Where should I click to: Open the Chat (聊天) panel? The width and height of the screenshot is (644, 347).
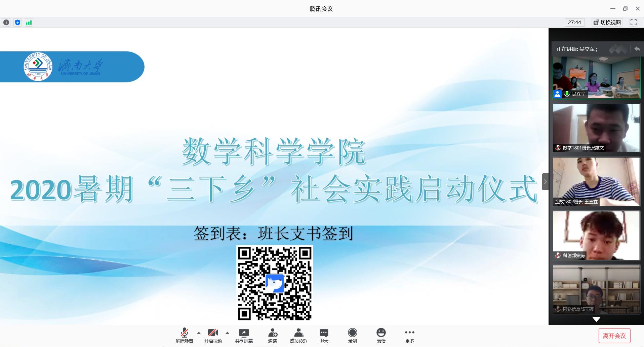tap(324, 336)
